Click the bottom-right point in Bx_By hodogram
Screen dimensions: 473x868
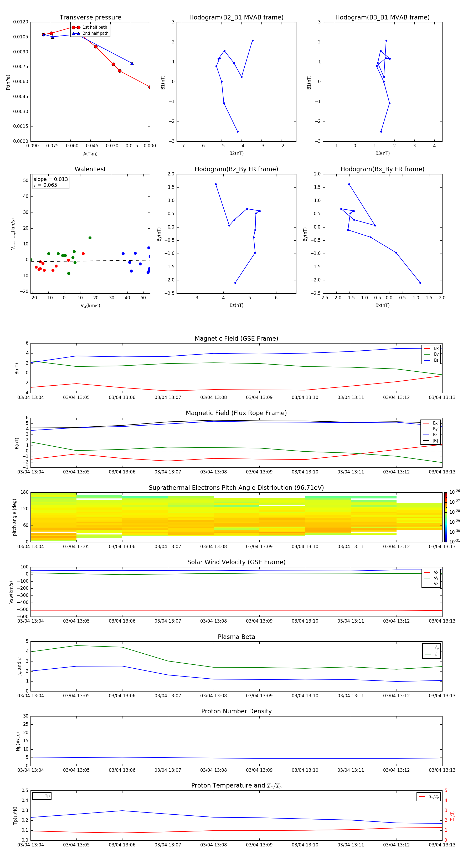click(x=420, y=283)
